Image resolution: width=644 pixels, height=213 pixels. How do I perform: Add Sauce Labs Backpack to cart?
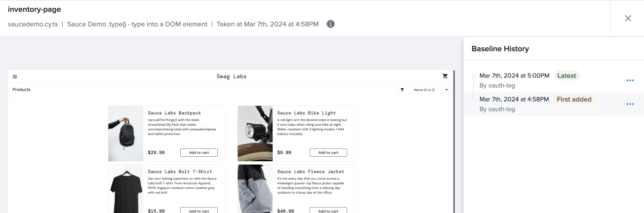click(199, 153)
